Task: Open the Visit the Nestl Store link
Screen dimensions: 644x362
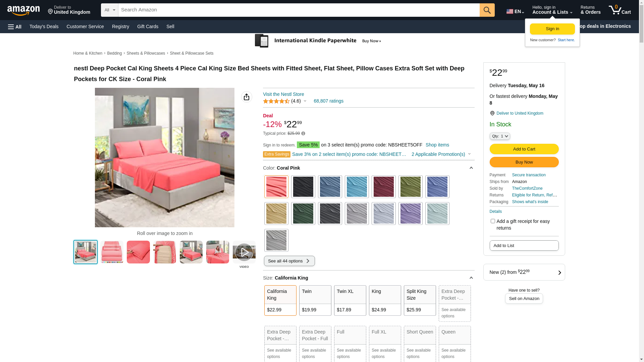Action: coord(283,94)
